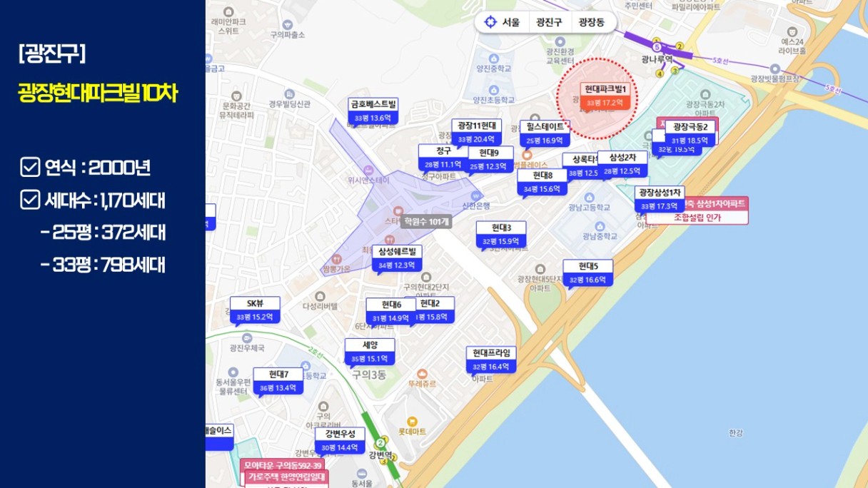Open the 강변우성 price marker

tap(340, 441)
